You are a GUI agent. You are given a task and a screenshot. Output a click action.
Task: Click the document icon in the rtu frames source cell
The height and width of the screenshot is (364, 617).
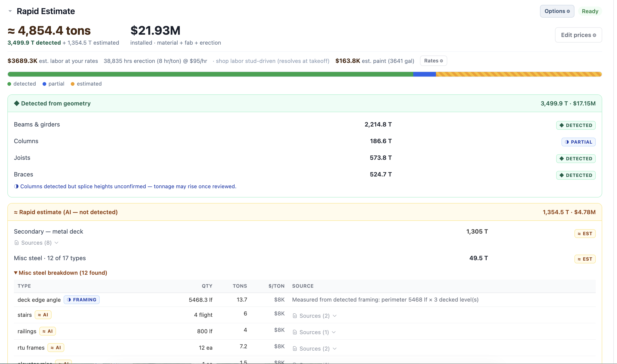(295, 349)
